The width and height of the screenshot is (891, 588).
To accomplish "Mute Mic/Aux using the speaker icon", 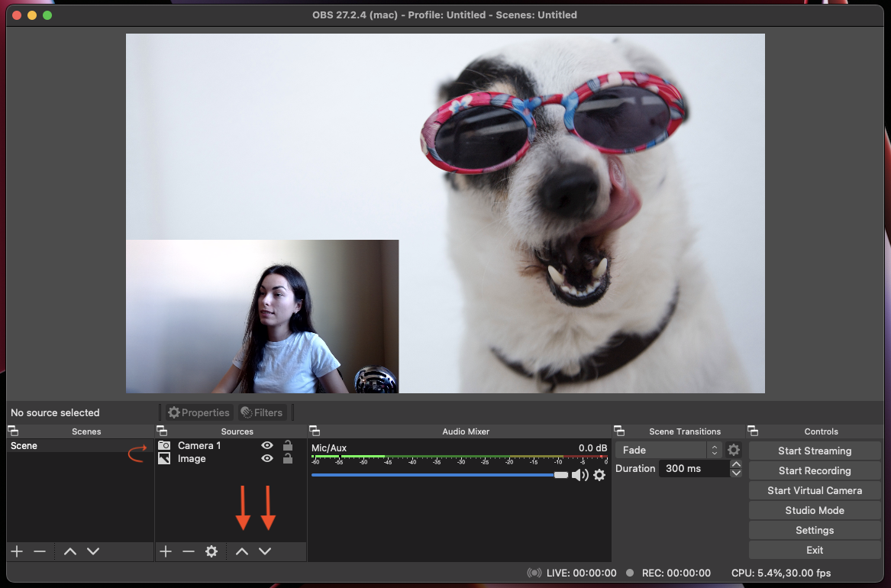I will coord(579,475).
